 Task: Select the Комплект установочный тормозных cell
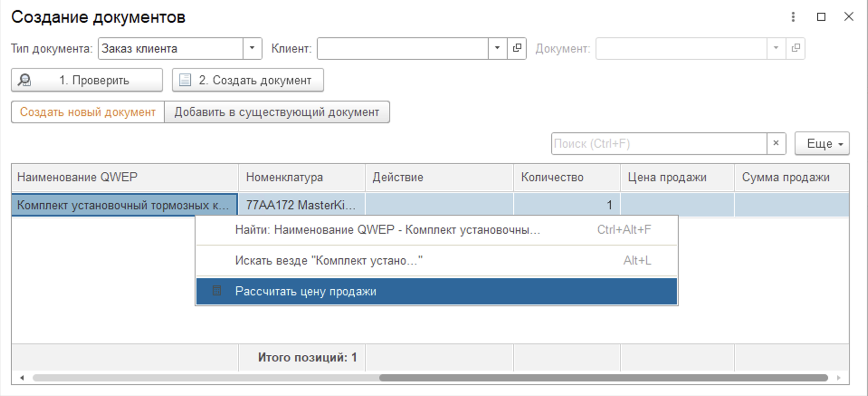click(125, 205)
